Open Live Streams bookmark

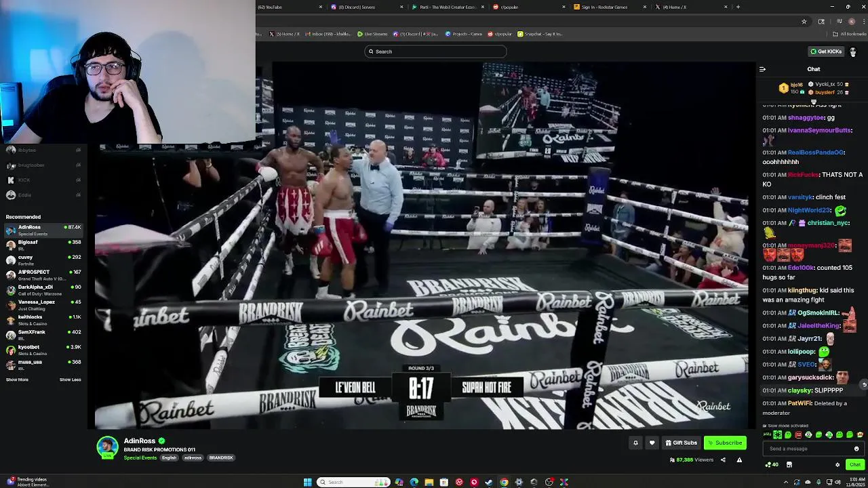tap(372, 34)
